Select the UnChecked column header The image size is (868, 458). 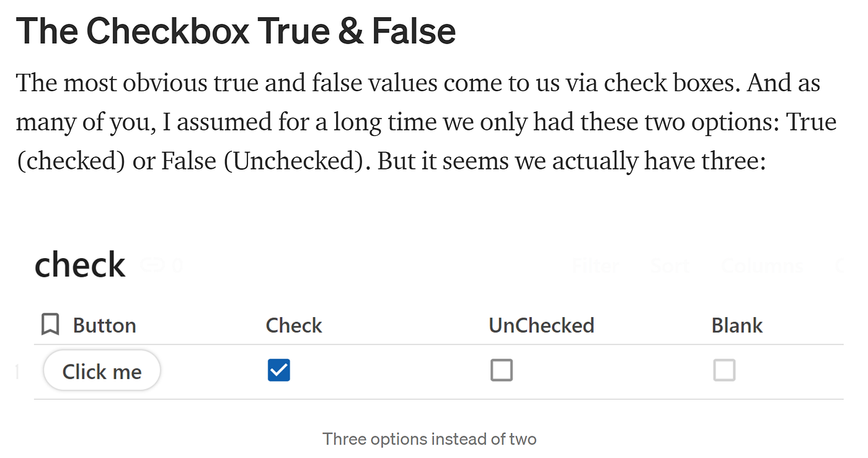(541, 325)
